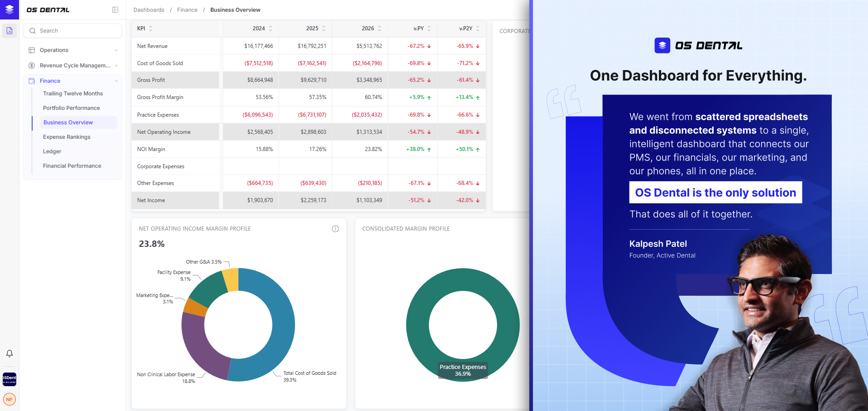Open the document report icon in left rail
Image resolution: width=868 pixels, height=411 pixels.
[x=10, y=31]
